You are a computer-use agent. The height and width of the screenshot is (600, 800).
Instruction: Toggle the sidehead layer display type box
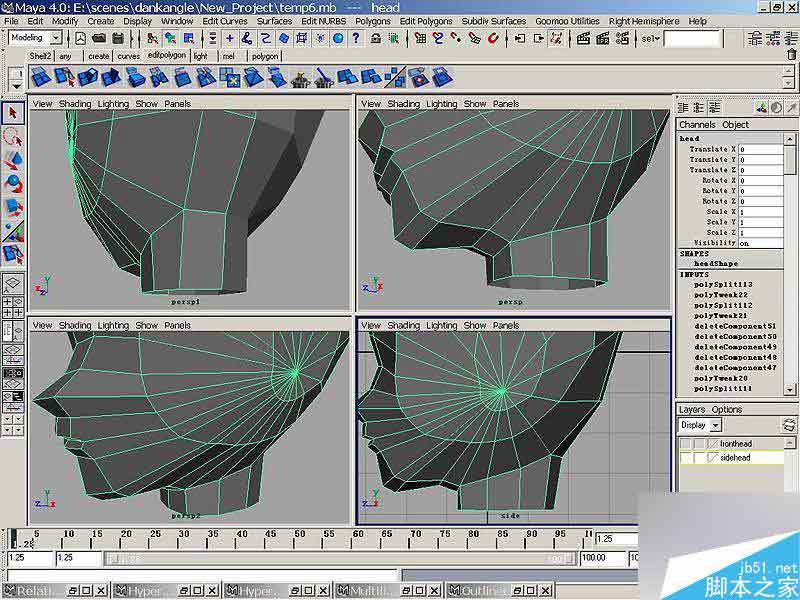699,457
